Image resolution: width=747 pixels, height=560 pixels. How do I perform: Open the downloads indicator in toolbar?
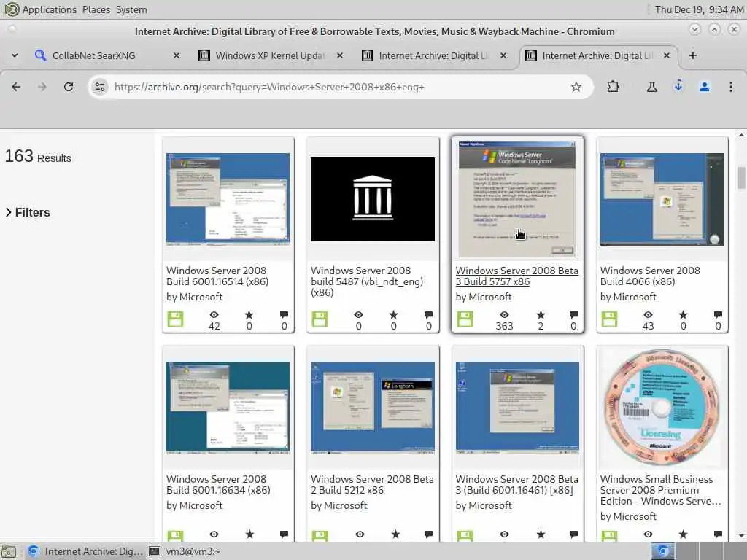678,87
